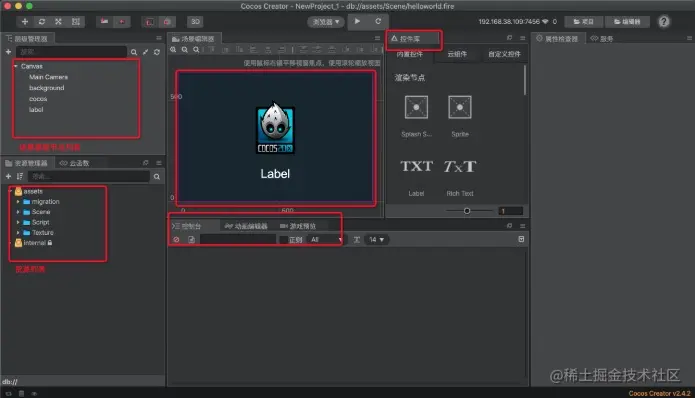
Task: Select the Scale transform tool
Action: (59, 22)
